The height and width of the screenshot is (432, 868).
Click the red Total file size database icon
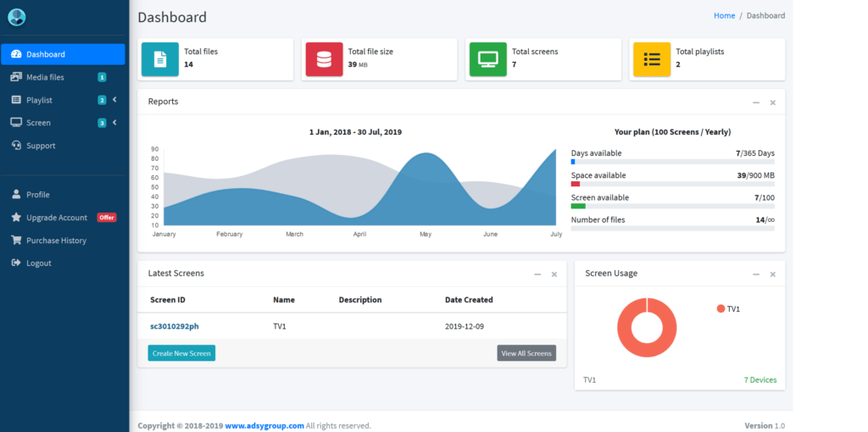coord(323,59)
